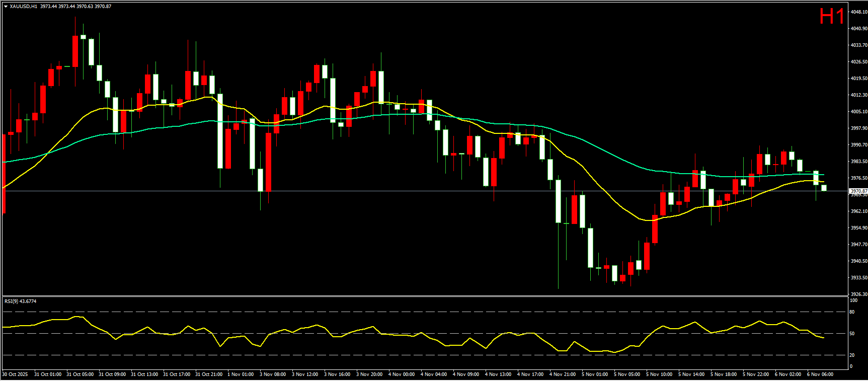The image size is (868, 381).
Task: Click the 31 Oct 21:00 time marker
Action: click(x=208, y=374)
